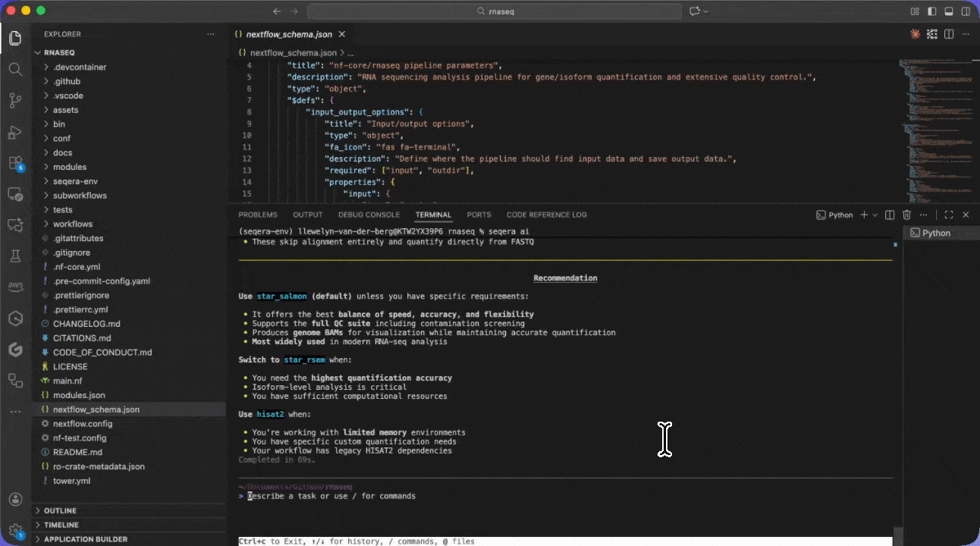The height and width of the screenshot is (546, 980).
Task: Open Extensions view showing 6 updates badge
Action: pos(15,163)
